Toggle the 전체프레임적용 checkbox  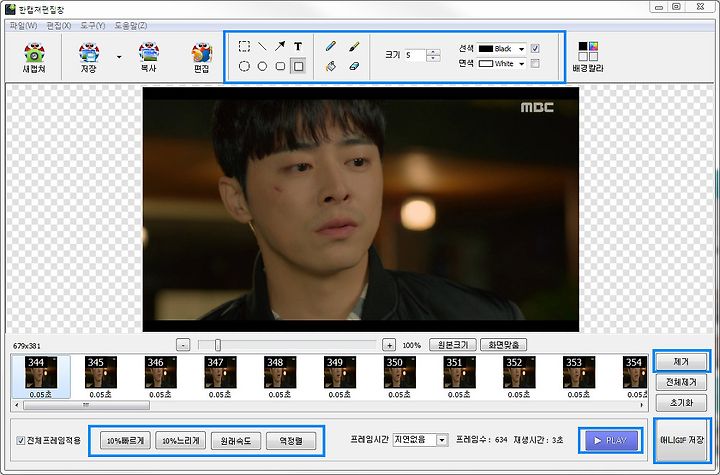(21, 441)
